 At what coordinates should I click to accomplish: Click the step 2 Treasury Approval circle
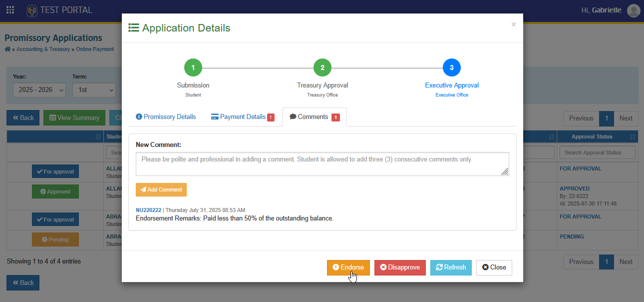322,67
